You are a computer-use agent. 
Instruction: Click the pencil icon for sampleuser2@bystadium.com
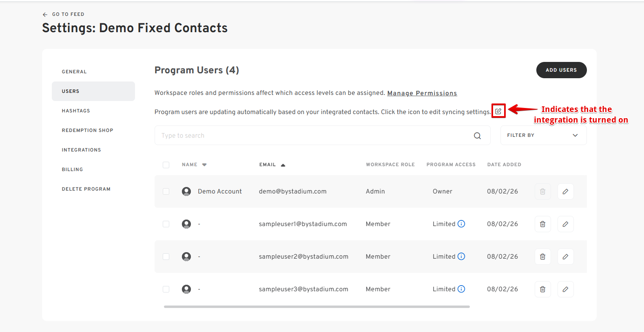[565, 257]
